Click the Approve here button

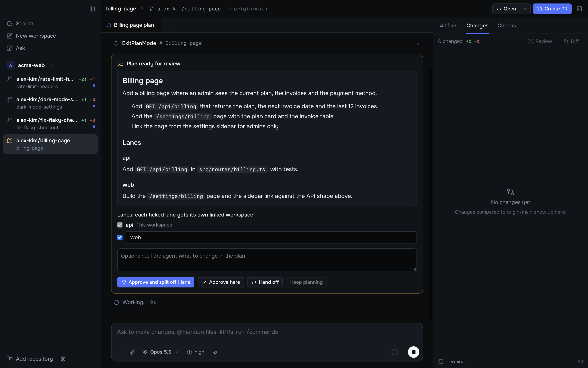(221, 282)
